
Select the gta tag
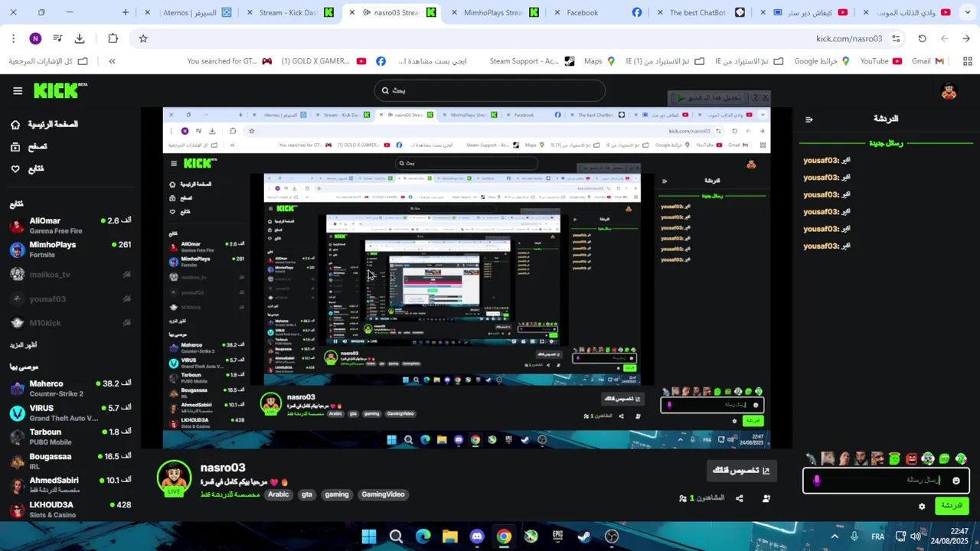tap(307, 494)
